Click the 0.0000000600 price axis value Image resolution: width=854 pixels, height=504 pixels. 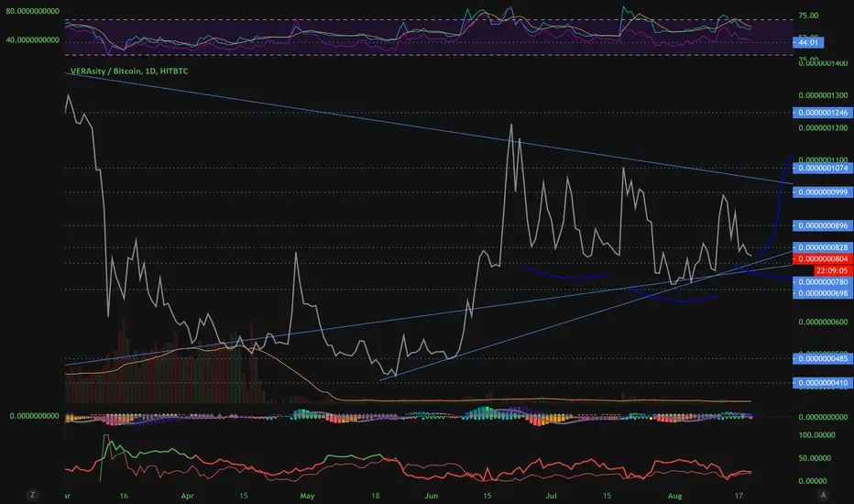pos(823,322)
